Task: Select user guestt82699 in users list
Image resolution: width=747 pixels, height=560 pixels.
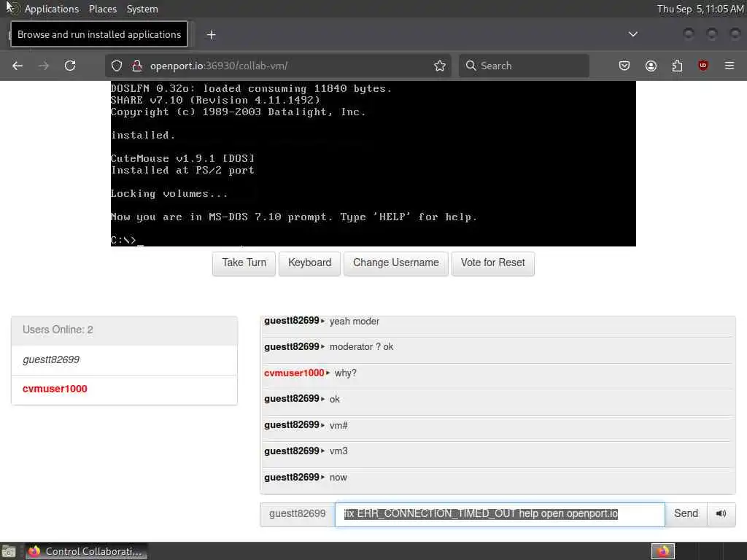Action: (124, 360)
